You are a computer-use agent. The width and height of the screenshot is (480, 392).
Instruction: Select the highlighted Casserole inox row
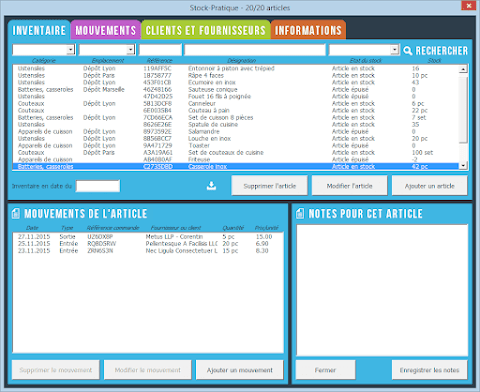point(236,166)
